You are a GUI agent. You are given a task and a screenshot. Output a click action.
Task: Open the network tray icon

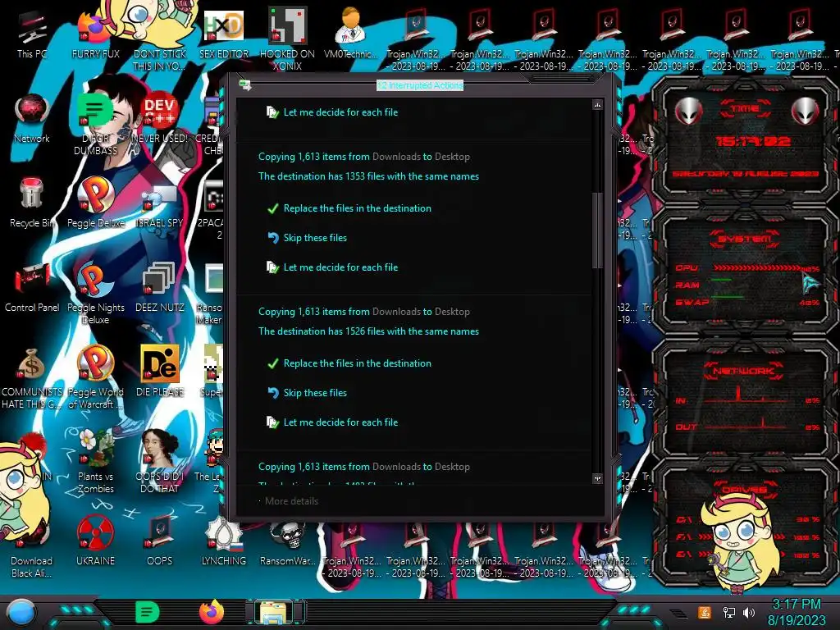(728, 612)
